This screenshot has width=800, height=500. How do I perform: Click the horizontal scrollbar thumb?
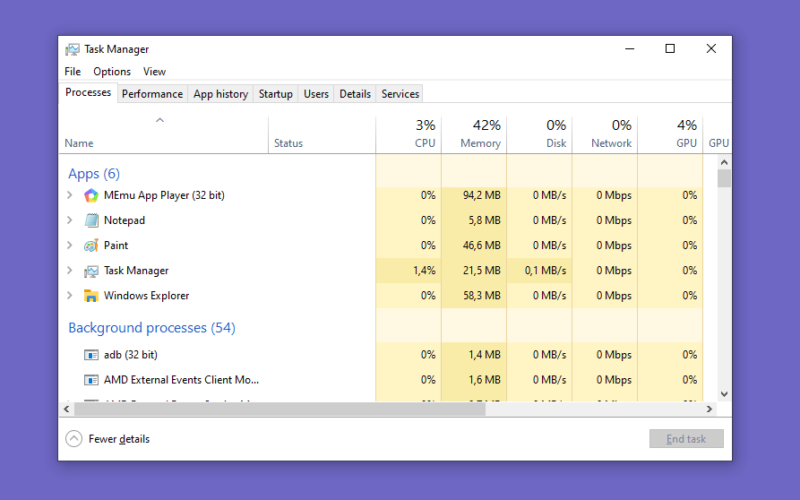pos(280,409)
